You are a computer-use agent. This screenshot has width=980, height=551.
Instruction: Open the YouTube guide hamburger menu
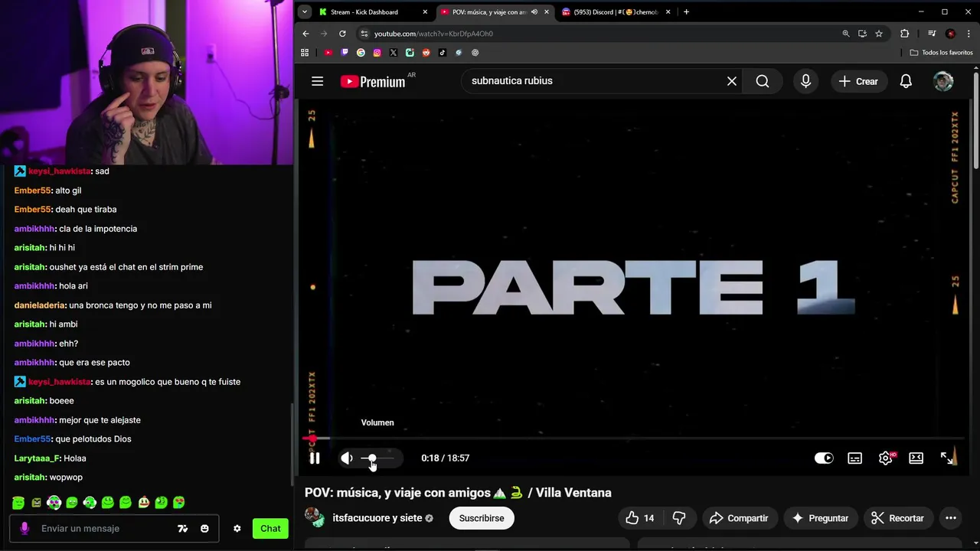pos(318,81)
